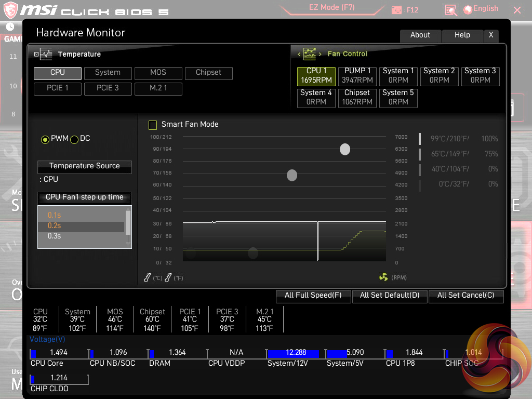This screenshot has width=532, height=399.
Task: Expand the CPU Fan1 step up time list
Action: tap(84, 197)
